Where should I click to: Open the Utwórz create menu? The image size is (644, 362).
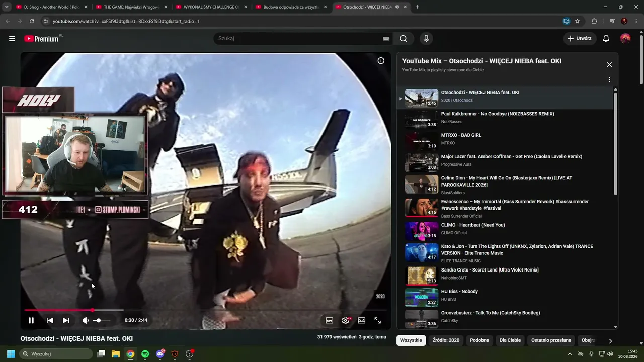(580, 38)
